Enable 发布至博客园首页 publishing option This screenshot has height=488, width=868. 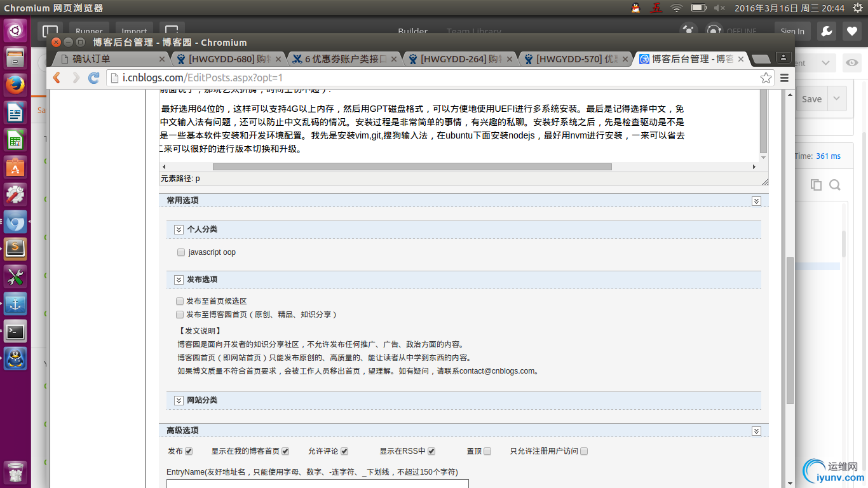(180, 314)
